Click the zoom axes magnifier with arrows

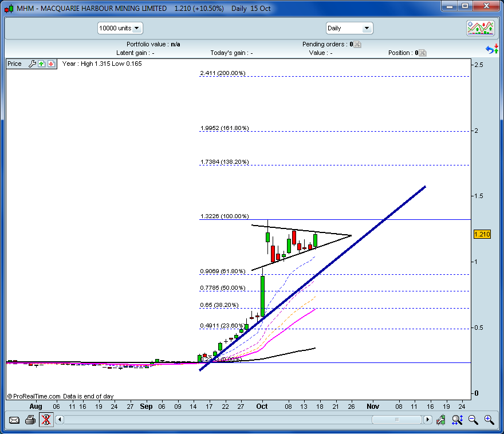pos(457,420)
